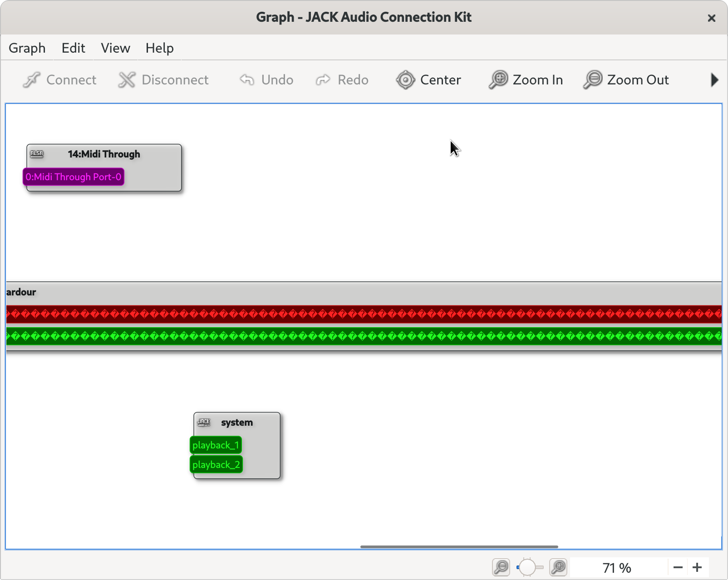This screenshot has height=580, width=728.
Task: Center the graph view
Action: [x=428, y=80]
